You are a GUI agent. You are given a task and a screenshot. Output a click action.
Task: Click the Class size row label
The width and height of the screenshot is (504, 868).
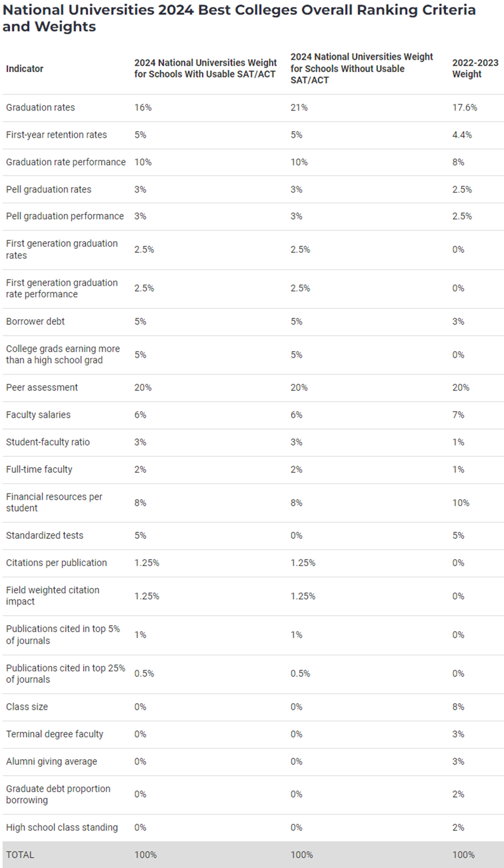click(27, 707)
